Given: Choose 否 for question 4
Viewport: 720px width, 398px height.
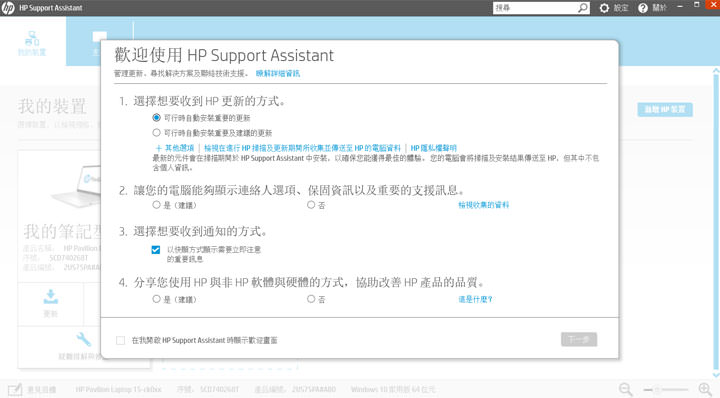Looking at the screenshot, I should (311, 299).
